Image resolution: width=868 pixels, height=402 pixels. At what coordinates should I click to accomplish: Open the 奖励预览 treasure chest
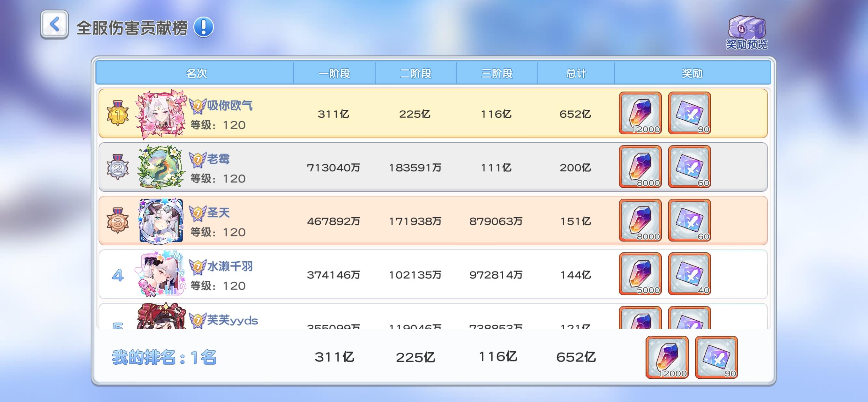(x=747, y=32)
